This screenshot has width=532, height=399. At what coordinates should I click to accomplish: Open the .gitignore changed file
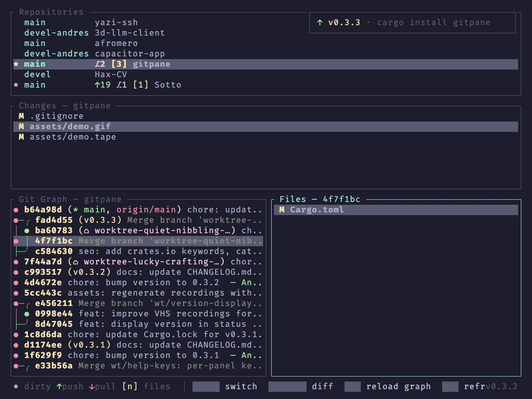57,116
